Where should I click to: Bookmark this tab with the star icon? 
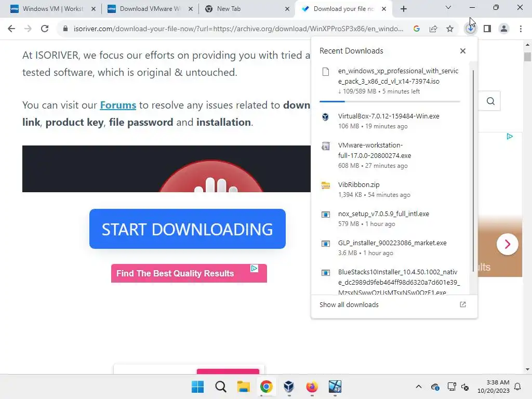[450, 29]
